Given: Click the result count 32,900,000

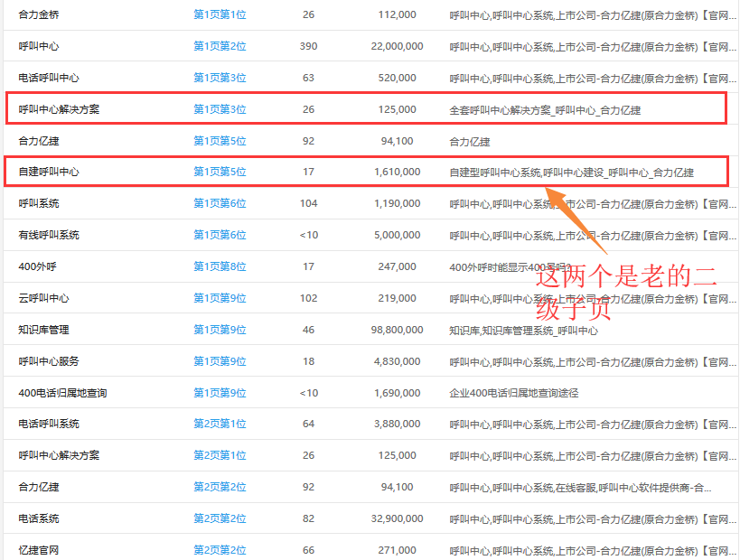Looking at the screenshot, I should [397, 518].
